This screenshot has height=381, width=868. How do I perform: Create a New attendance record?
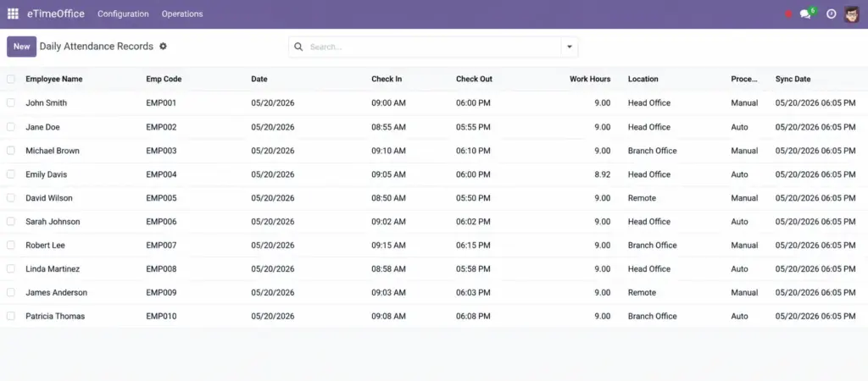pos(21,47)
